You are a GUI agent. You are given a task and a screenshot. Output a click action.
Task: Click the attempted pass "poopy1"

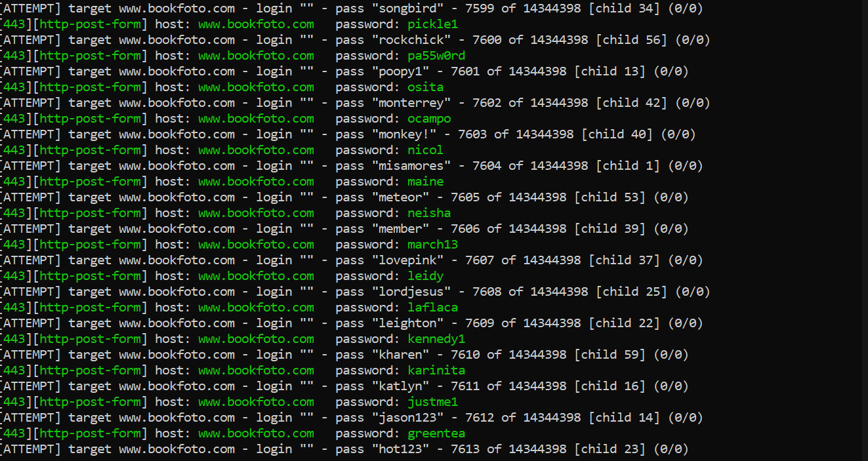click(x=400, y=71)
